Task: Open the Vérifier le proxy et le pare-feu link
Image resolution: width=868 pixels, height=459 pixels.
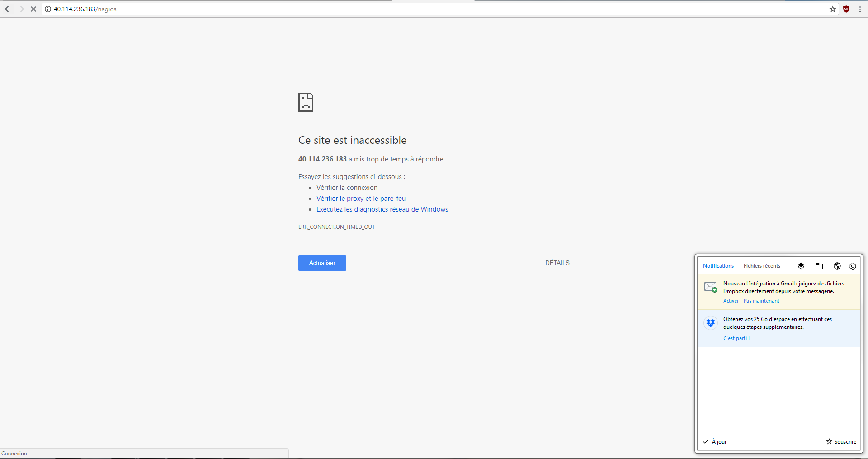Action: [x=361, y=199]
